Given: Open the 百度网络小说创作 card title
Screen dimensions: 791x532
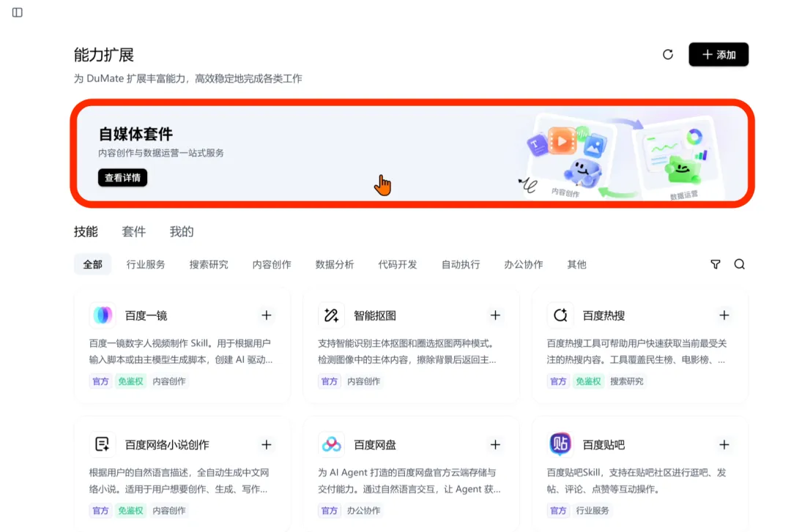Looking at the screenshot, I should 167,445.
